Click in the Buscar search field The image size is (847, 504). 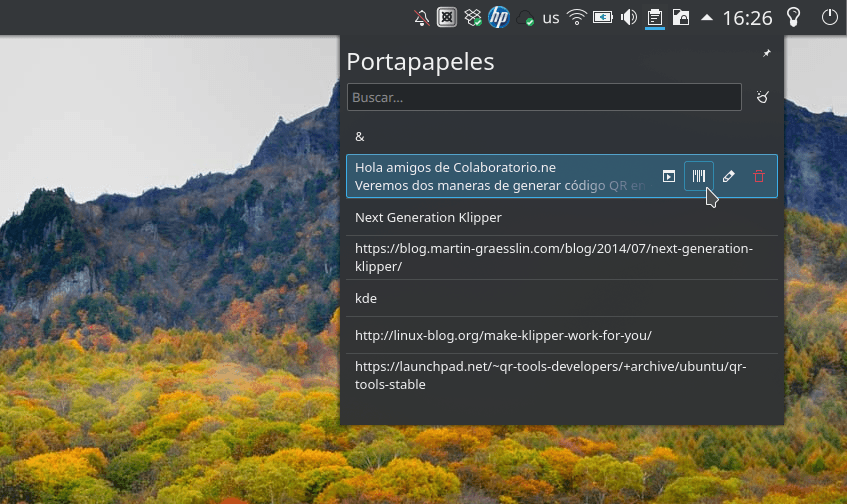tap(544, 97)
